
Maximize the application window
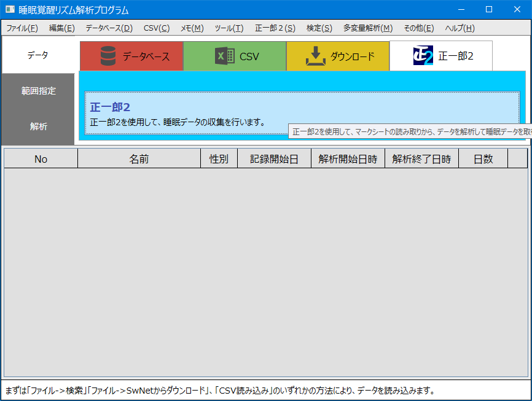489,9
